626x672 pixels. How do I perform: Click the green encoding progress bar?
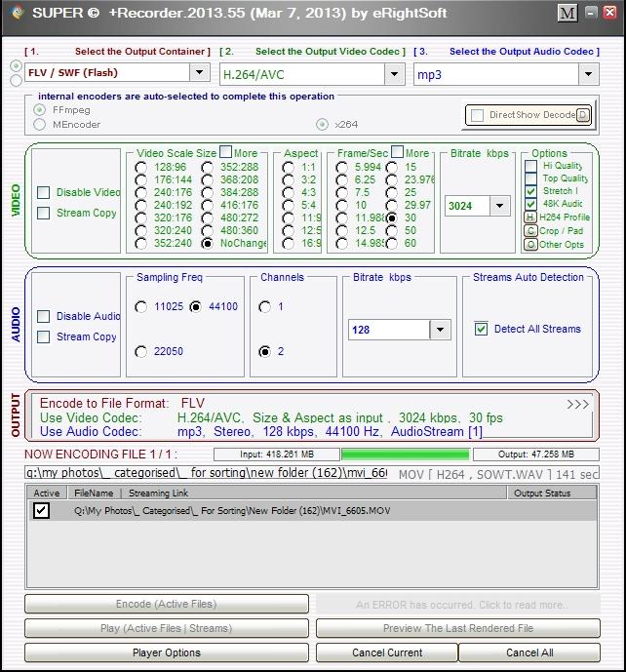[406, 455]
